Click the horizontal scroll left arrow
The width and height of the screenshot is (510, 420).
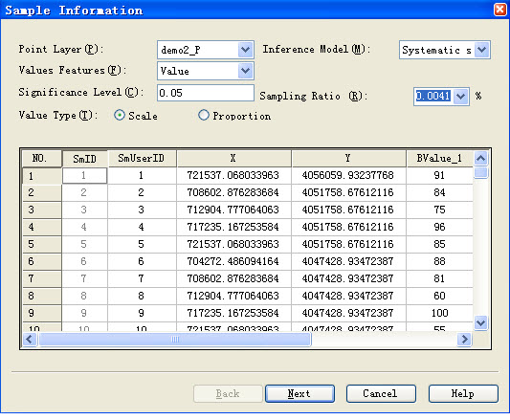[x=30, y=340]
